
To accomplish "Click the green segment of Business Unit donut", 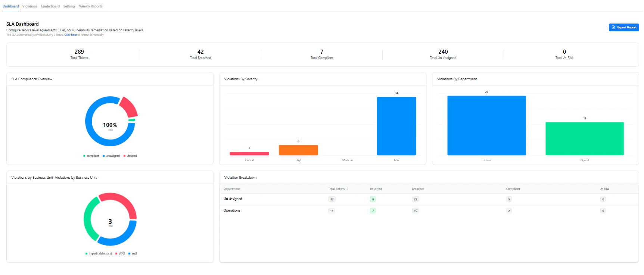I will point(88,219).
